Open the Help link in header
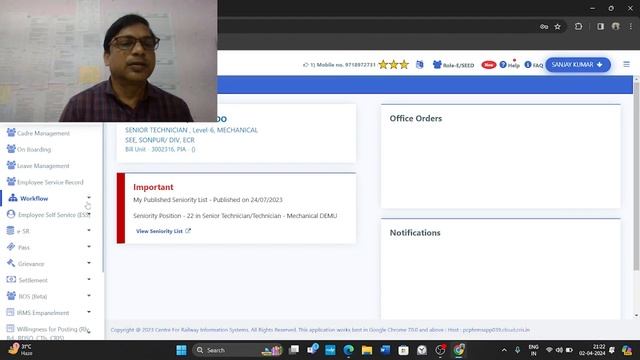Image resolution: width=640 pixels, height=360 pixels. pos(510,64)
